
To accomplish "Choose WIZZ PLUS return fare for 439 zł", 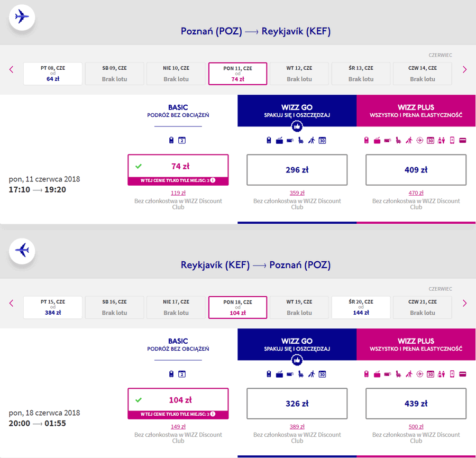I will 416,404.
